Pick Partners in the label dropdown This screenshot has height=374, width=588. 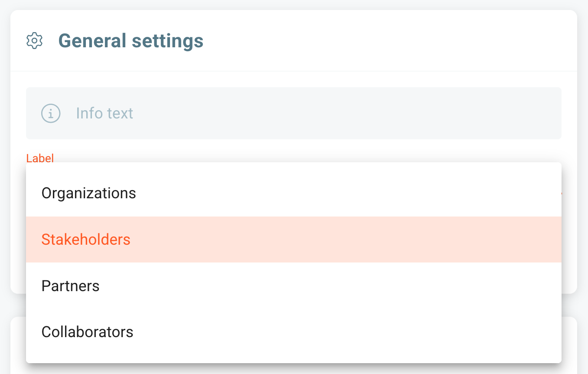(x=294, y=286)
